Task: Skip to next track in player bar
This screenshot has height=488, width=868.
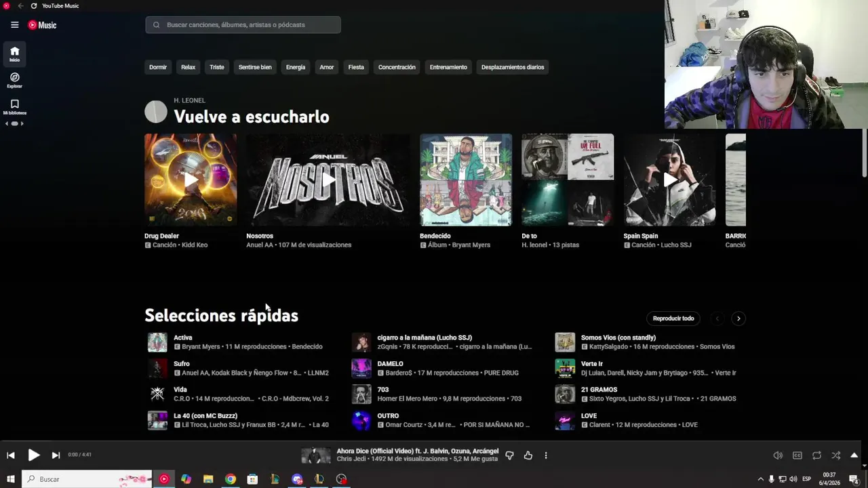Action: (x=56, y=455)
